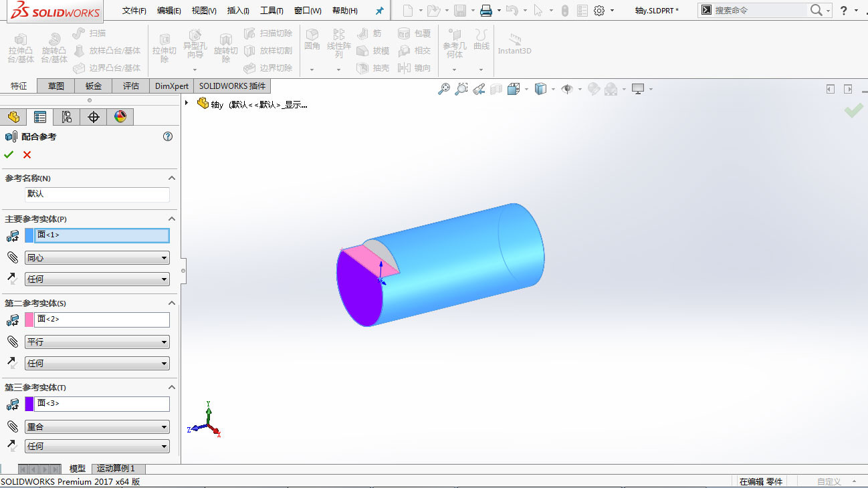Click the Apply Scene icon
The width and height of the screenshot is (868, 488).
[x=611, y=89]
